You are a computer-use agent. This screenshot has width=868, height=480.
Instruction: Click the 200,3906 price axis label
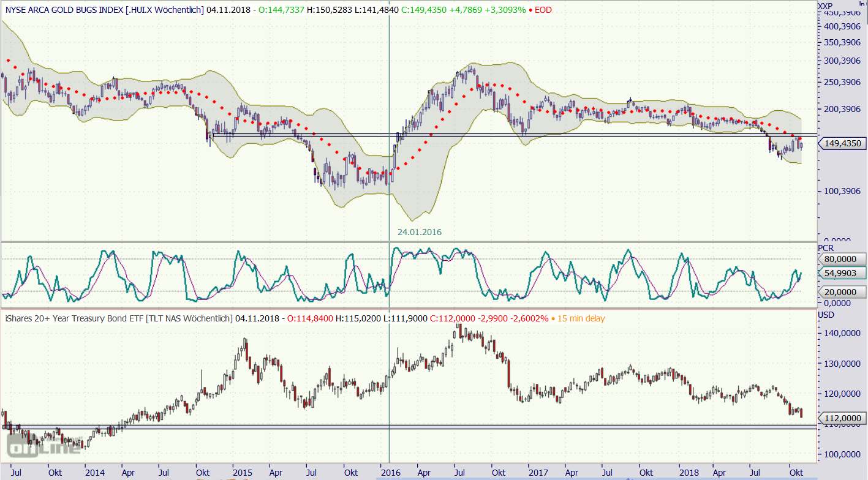(x=842, y=109)
